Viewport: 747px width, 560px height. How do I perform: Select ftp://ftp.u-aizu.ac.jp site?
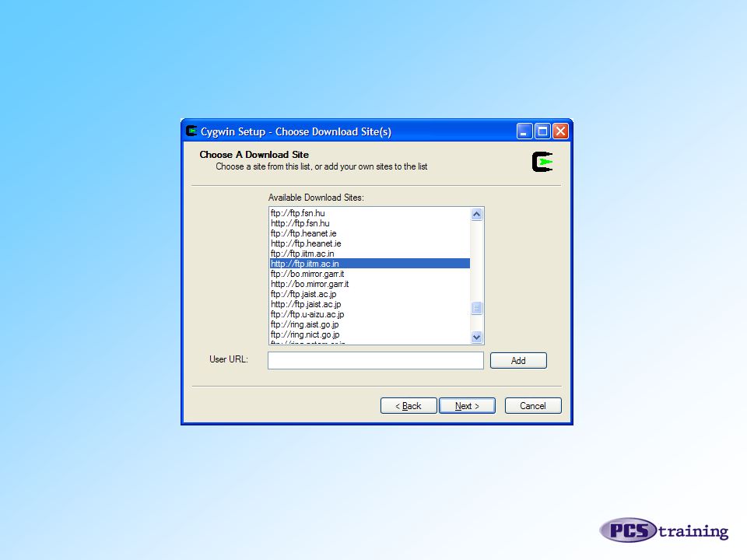pos(370,314)
